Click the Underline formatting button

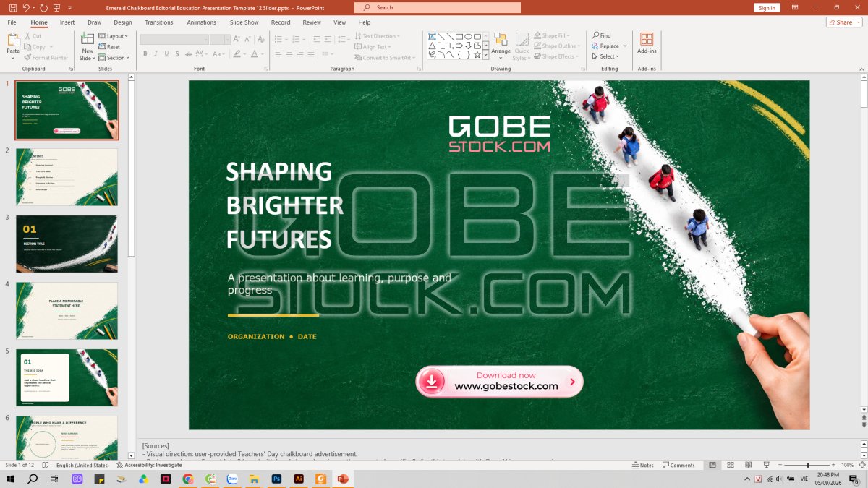click(x=166, y=53)
